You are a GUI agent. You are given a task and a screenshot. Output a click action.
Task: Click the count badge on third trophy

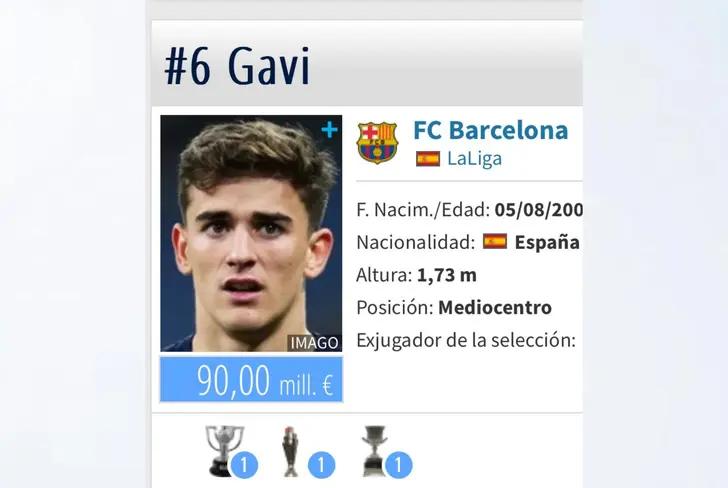398,465
